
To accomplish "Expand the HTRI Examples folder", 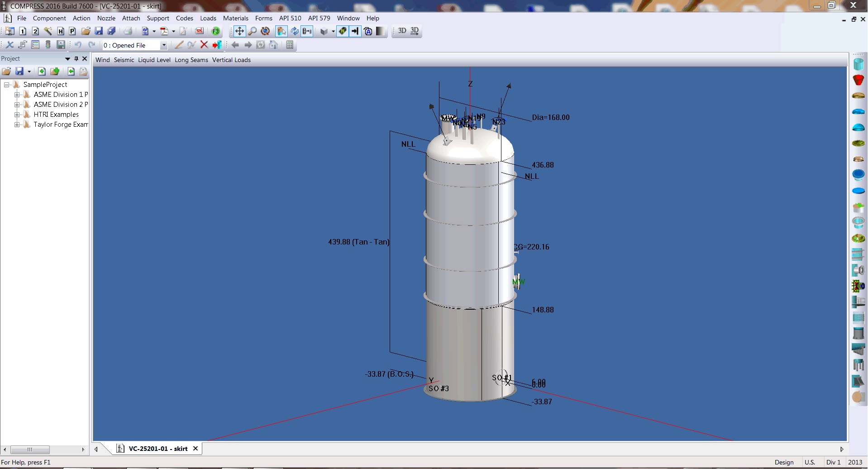I will pyautogui.click(x=17, y=115).
